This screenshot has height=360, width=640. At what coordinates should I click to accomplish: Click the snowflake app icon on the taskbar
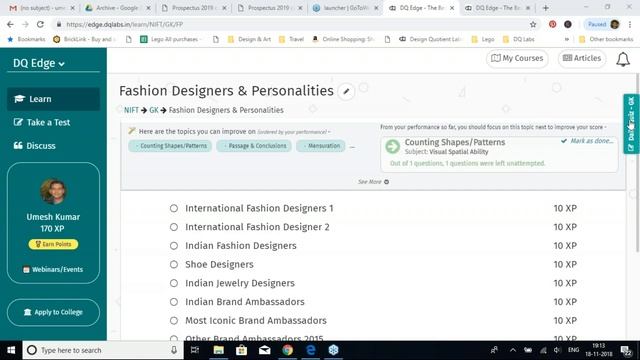pyautogui.click(x=333, y=350)
